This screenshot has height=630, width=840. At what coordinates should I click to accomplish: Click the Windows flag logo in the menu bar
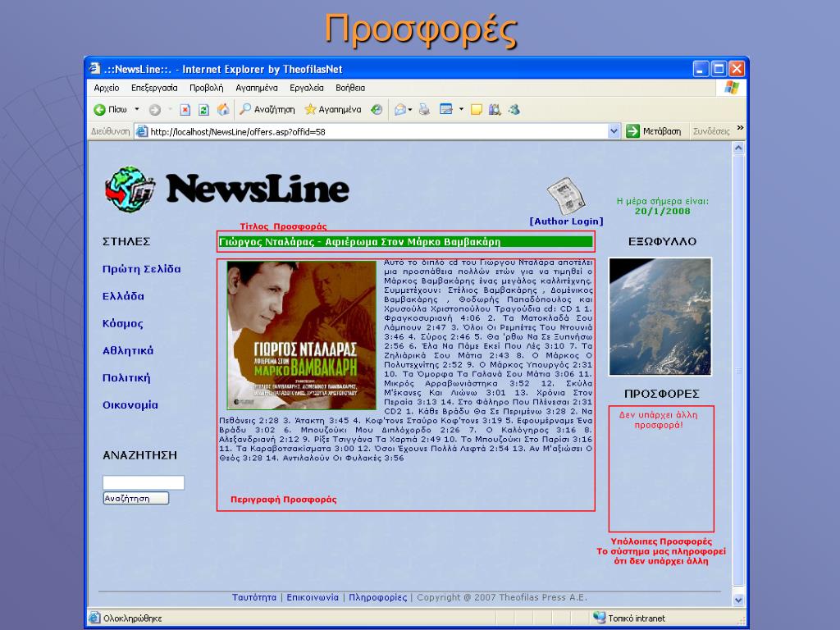point(731,87)
